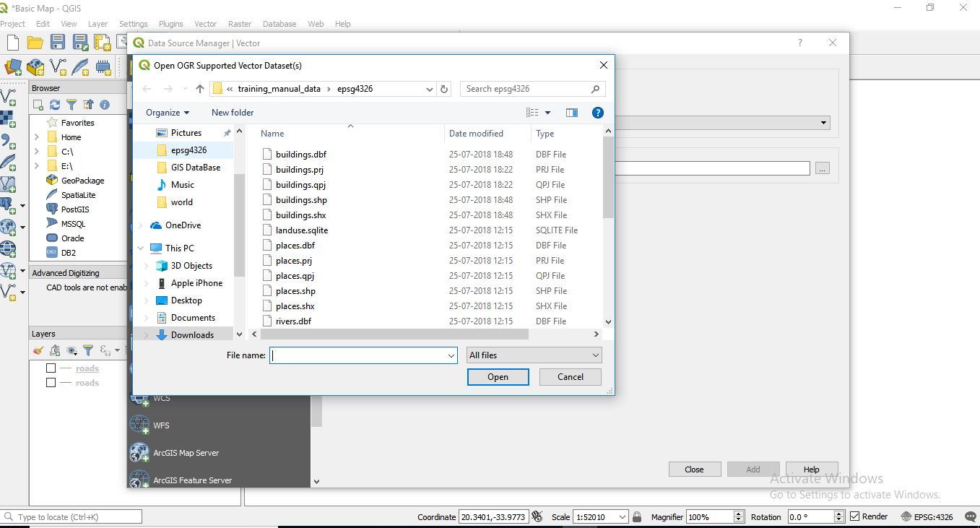This screenshot has width=980, height=528.
Task: Open the Raster menu
Action: [x=240, y=24]
